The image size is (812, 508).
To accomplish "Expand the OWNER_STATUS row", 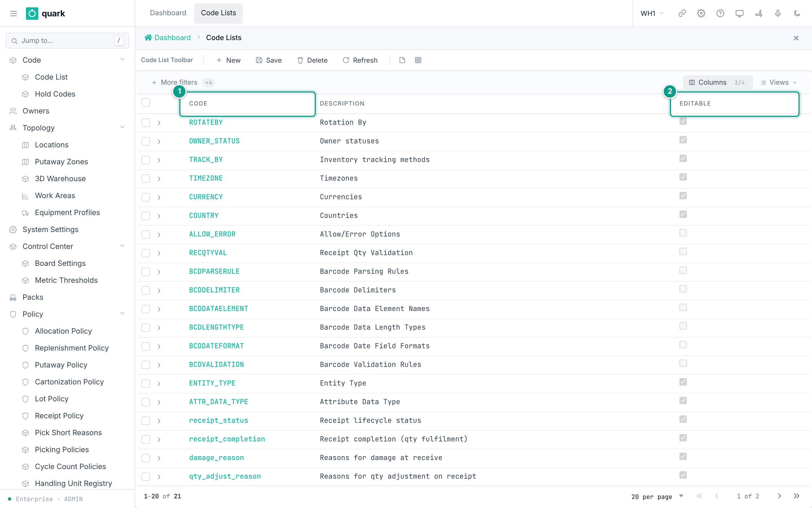I will pyautogui.click(x=159, y=141).
